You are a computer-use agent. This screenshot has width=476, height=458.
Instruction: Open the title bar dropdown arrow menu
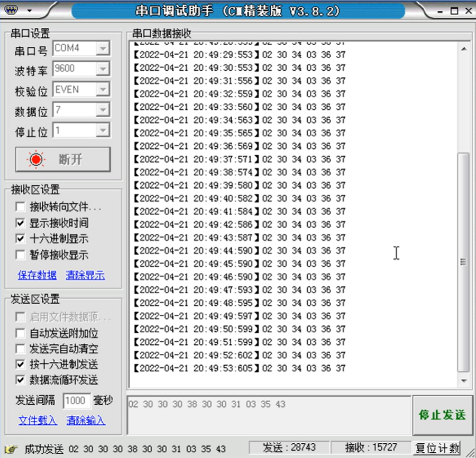[30, 10]
